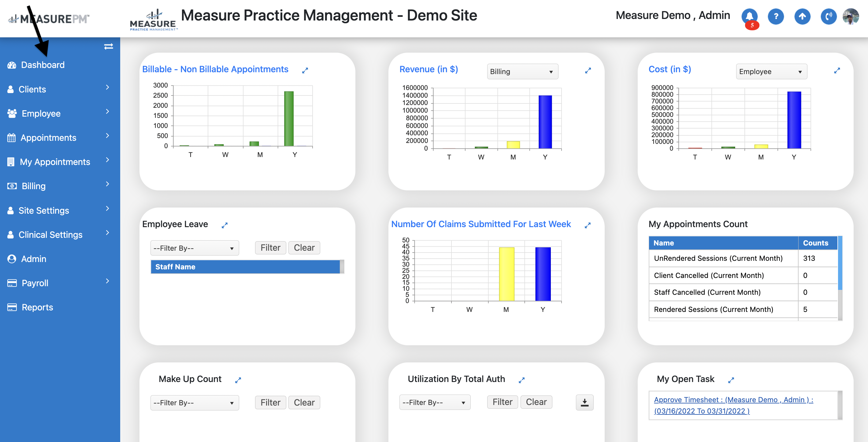Image resolution: width=868 pixels, height=442 pixels.
Task: Click the phone call icon in header
Action: click(828, 16)
